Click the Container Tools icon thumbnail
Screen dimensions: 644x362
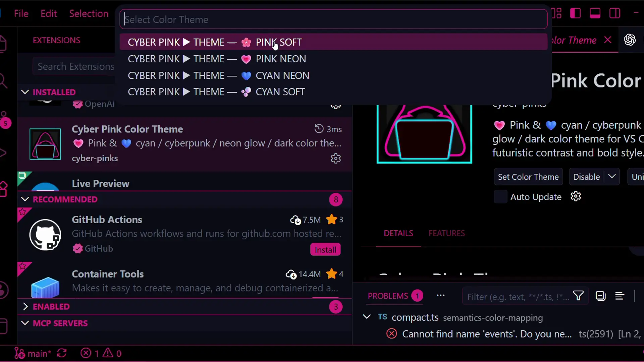[x=45, y=287]
